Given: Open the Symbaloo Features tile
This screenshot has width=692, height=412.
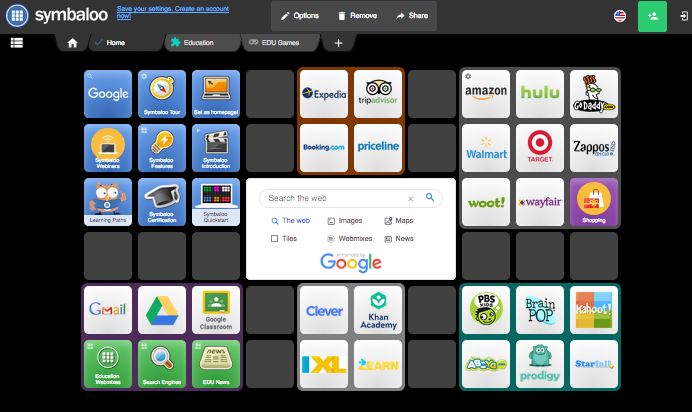Looking at the screenshot, I should tap(162, 148).
